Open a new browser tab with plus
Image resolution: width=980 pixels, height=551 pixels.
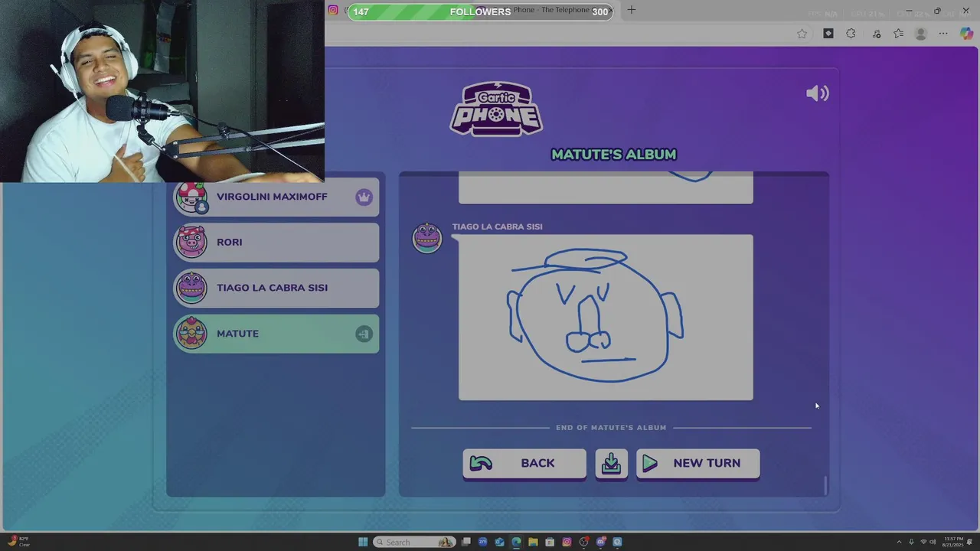click(631, 10)
